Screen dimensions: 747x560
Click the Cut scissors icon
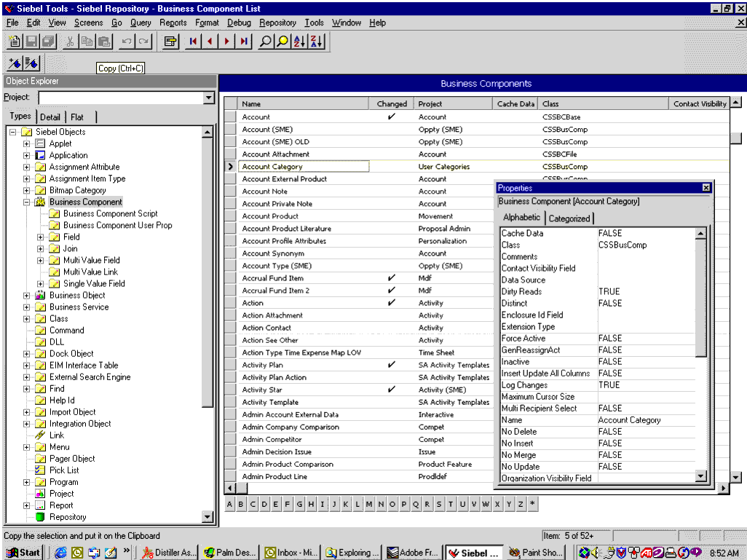(x=70, y=42)
